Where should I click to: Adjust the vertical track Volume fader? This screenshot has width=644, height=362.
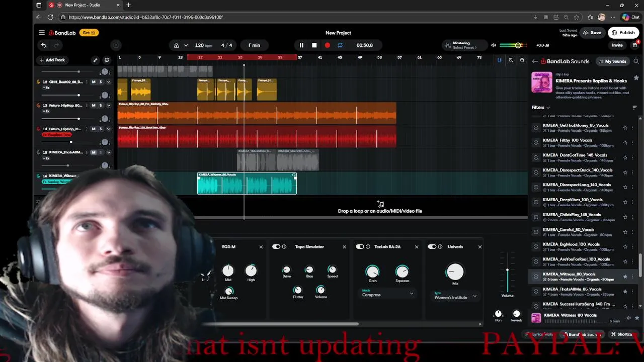[507, 270]
